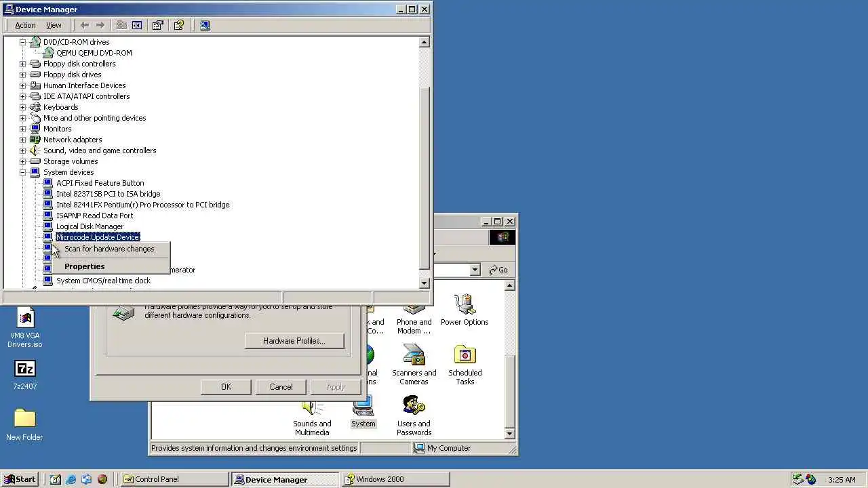
Task: Switch to Windows 2000 taskbar button
Action: tap(395, 479)
